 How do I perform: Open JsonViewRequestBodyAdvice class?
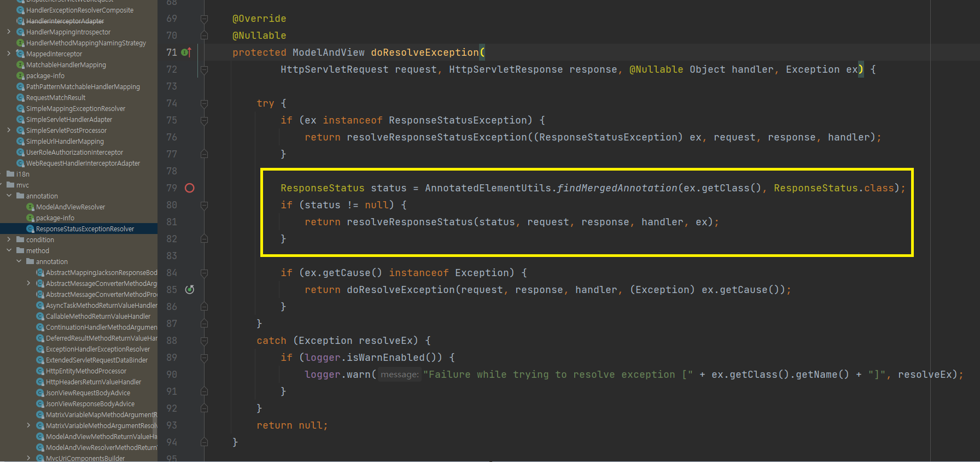coord(88,393)
